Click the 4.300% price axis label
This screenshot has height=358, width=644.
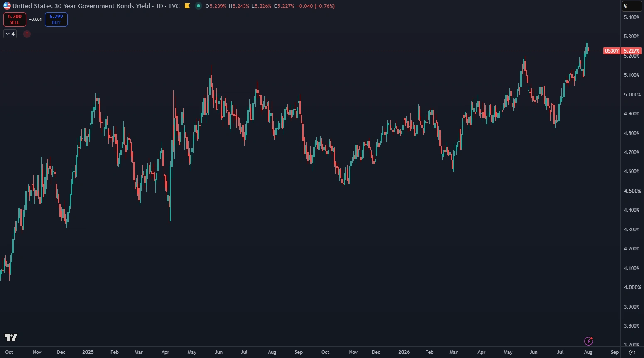pos(632,230)
